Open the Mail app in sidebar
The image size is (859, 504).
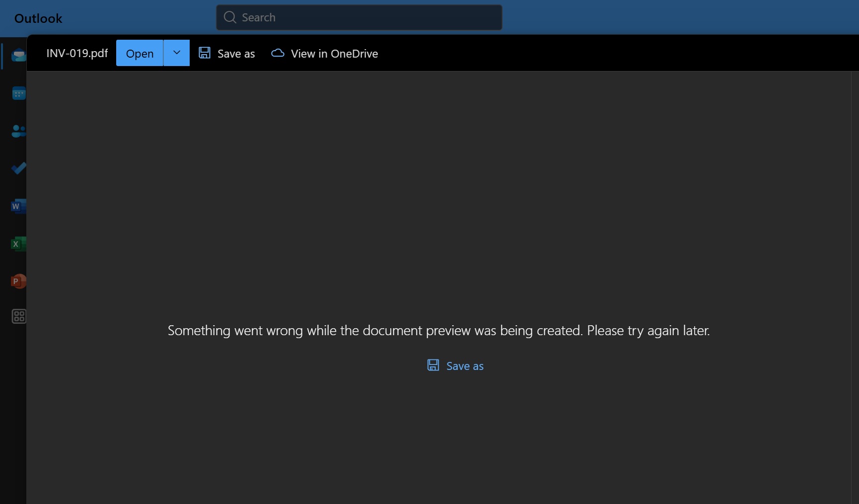pyautogui.click(x=18, y=55)
